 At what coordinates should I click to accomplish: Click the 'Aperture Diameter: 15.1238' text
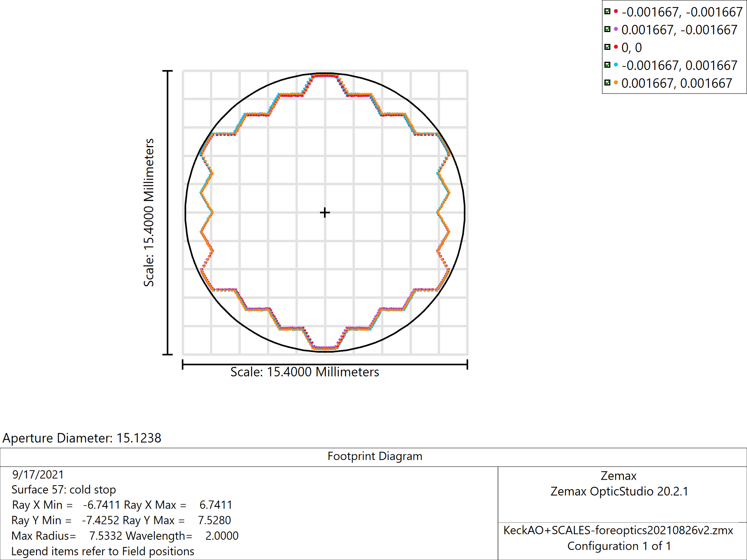coord(82,438)
